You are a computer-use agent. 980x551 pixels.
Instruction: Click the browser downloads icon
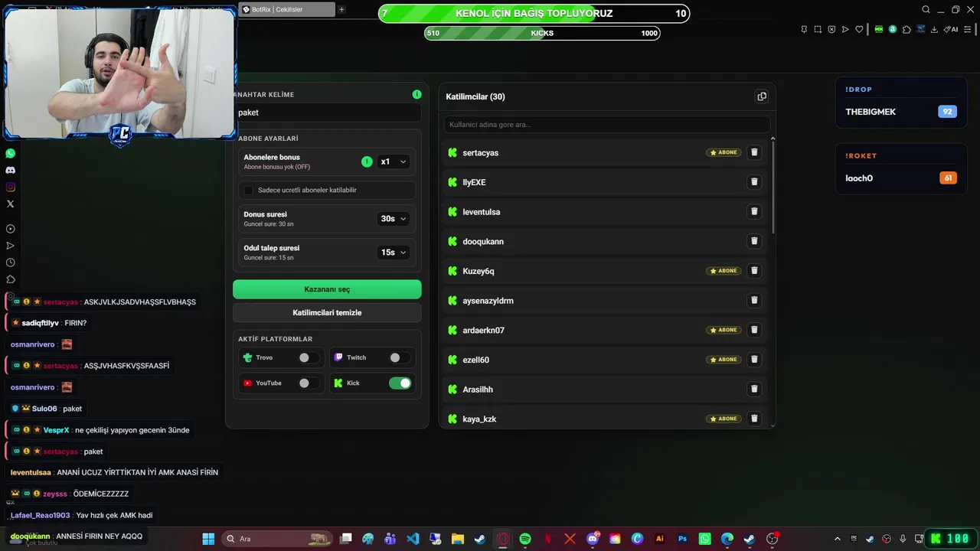[934, 29]
